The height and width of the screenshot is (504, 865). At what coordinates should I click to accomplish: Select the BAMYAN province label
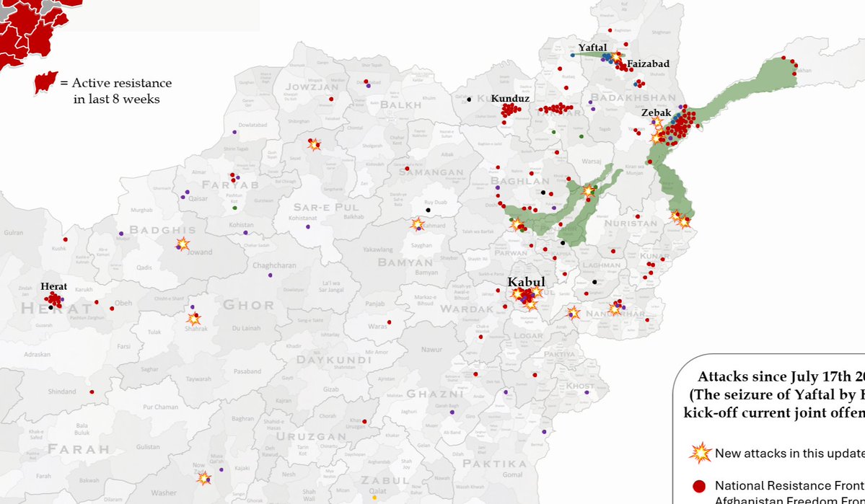pyautogui.click(x=405, y=262)
